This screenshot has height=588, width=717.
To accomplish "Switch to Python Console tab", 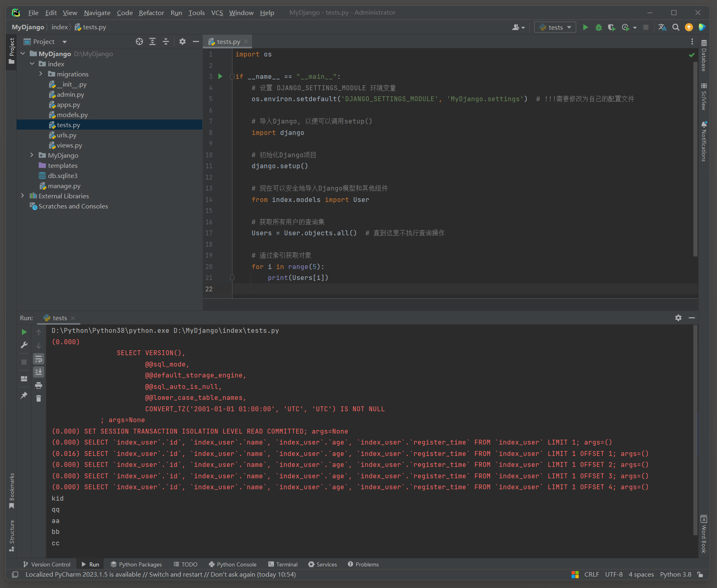I will point(232,564).
